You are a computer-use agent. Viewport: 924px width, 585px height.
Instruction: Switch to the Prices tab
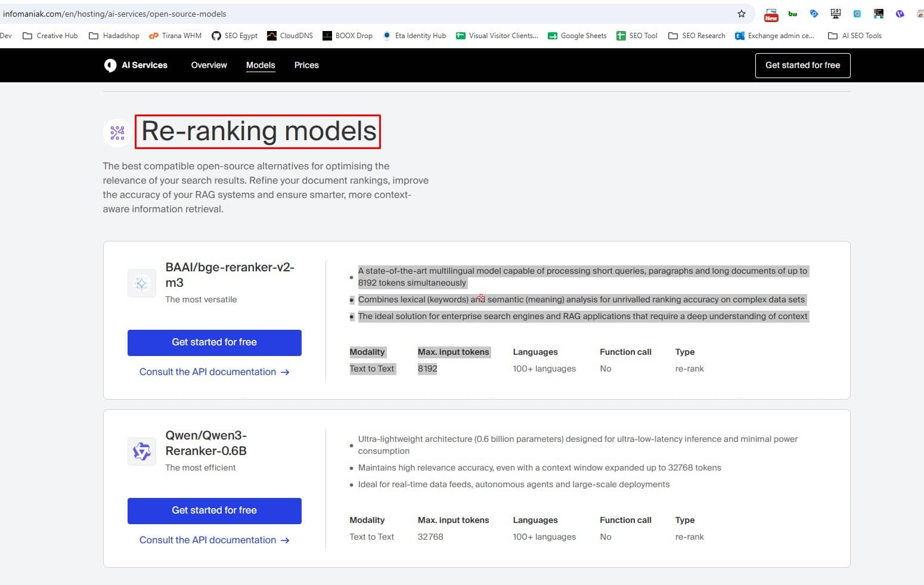(x=306, y=65)
